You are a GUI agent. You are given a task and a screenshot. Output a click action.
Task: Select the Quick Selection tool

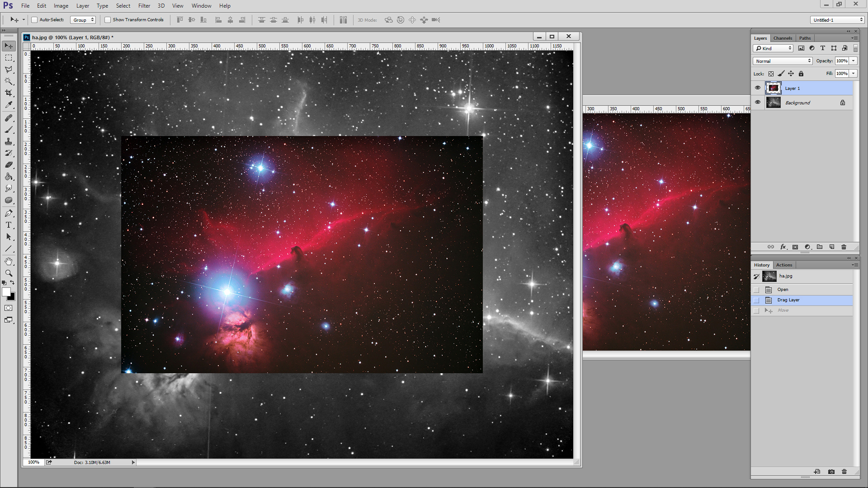9,81
